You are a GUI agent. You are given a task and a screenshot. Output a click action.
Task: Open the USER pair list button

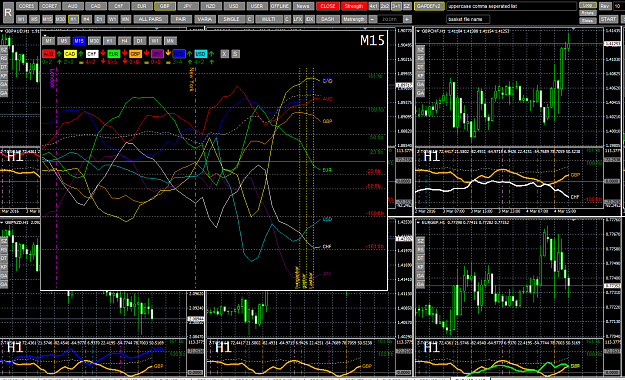(x=257, y=6)
